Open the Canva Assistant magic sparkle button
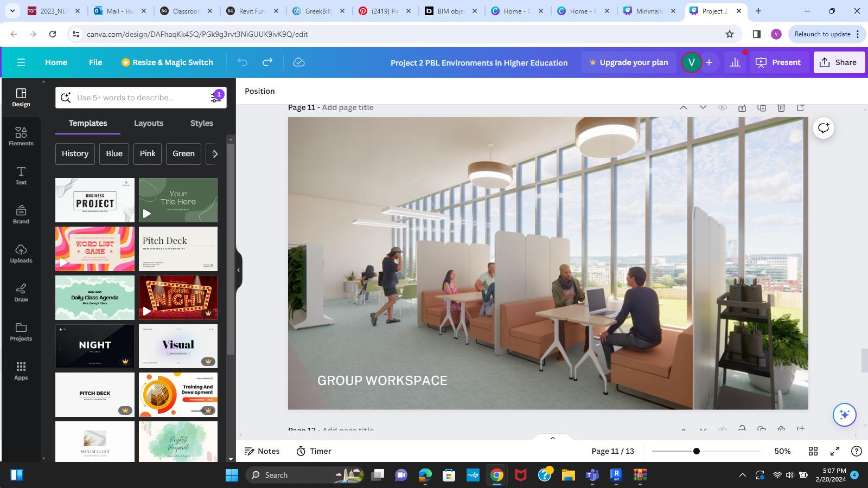Image resolution: width=868 pixels, height=488 pixels. pos(844,415)
